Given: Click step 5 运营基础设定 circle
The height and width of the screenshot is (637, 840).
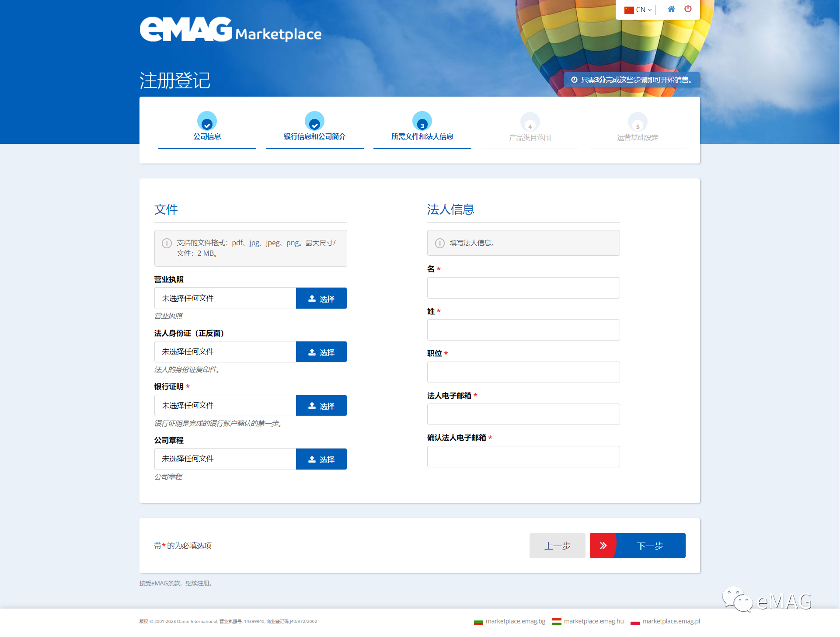Looking at the screenshot, I should tap(638, 122).
